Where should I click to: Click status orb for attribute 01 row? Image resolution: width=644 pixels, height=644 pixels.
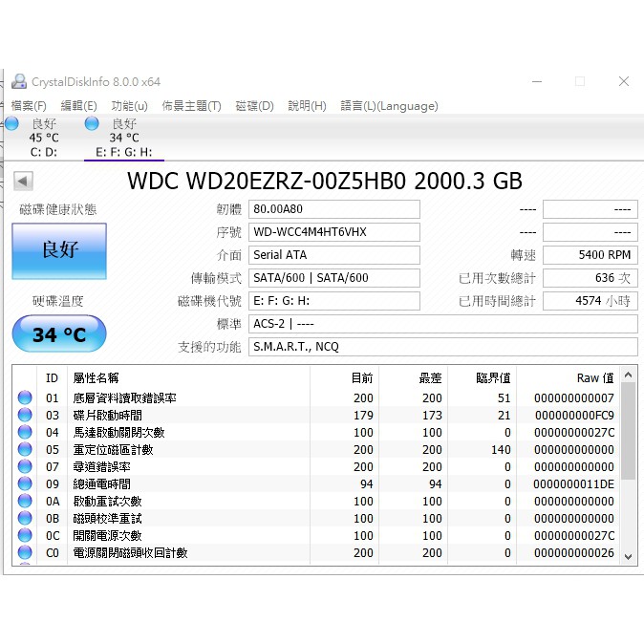pos(25,398)
